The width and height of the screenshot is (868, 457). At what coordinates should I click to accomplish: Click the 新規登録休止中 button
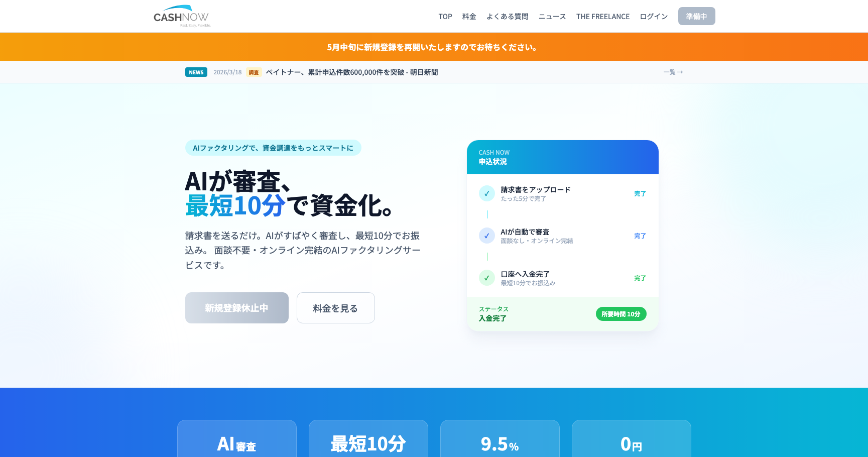click(x=237, y=308)
